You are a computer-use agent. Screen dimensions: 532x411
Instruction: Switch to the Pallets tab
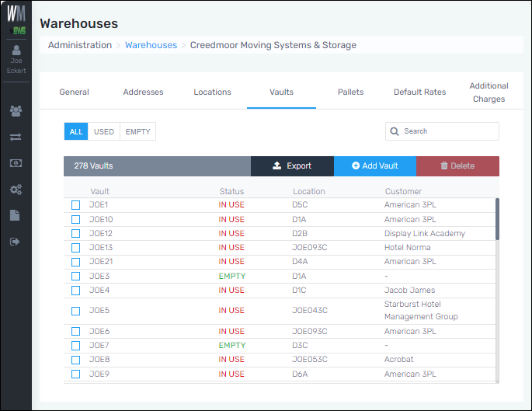pyautogui.click(x=350, y=92)
